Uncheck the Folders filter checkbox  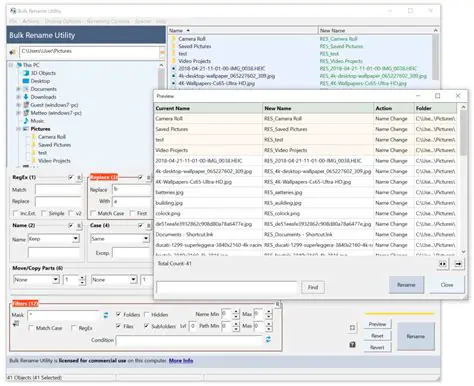point(118,314)
